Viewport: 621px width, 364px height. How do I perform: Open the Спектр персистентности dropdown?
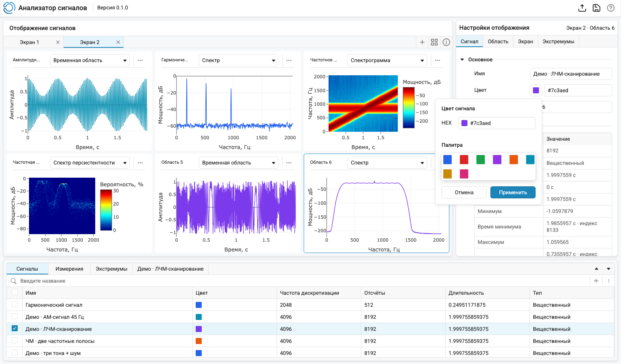[x=90, y=163]
